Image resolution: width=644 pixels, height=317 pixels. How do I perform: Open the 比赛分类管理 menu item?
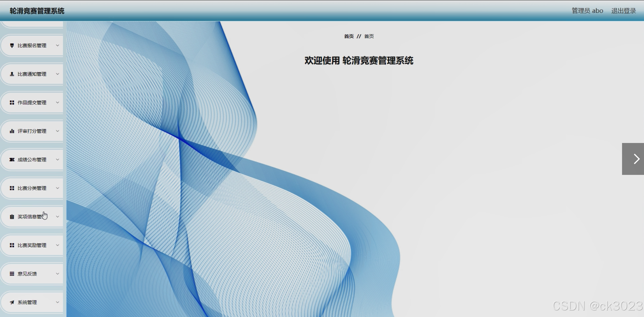(x=32, y=188)
